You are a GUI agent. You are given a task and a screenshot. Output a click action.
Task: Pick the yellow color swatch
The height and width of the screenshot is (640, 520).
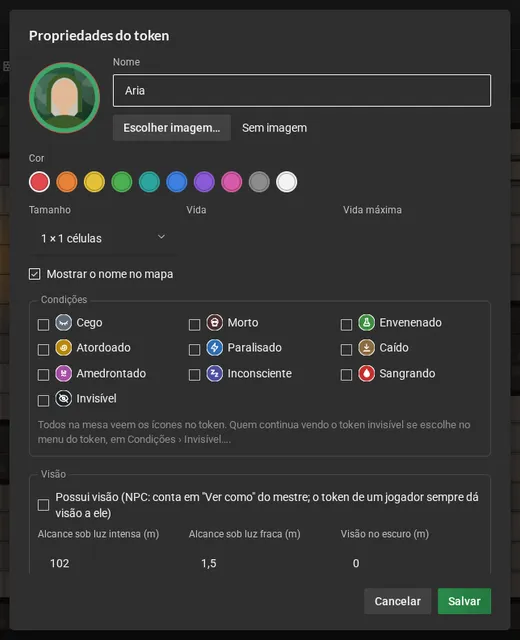click(x=94, y=182)
